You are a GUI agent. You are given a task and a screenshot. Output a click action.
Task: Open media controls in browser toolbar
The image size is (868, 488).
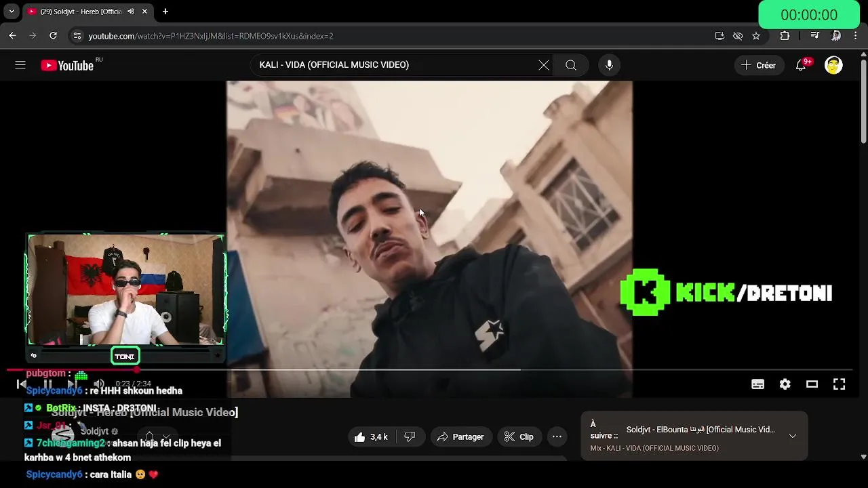[x=815, y=36]
